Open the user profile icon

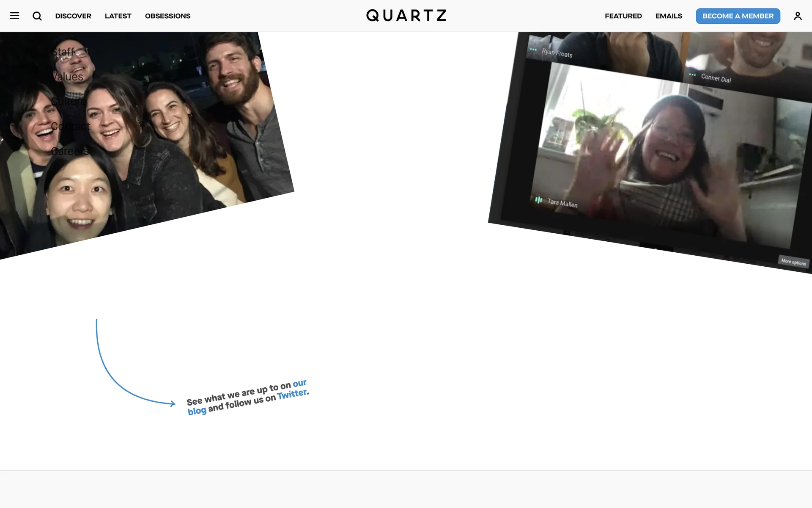[x=797, y=16]
